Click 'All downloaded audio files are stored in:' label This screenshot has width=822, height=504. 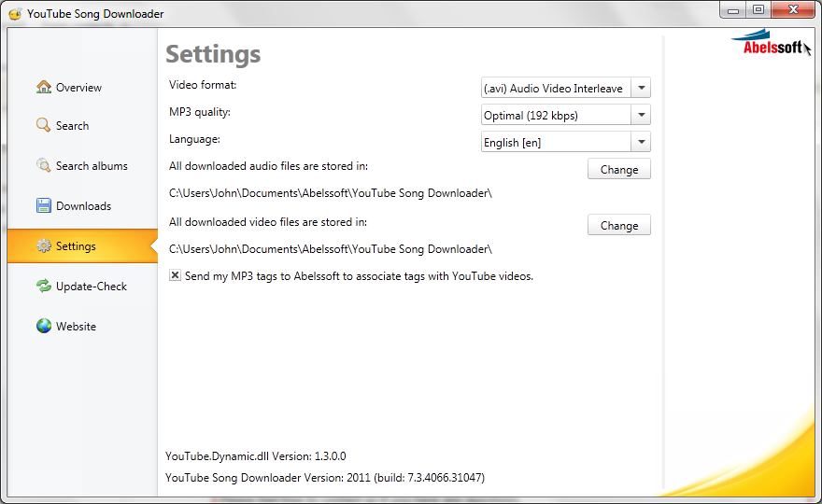point(268,166)
